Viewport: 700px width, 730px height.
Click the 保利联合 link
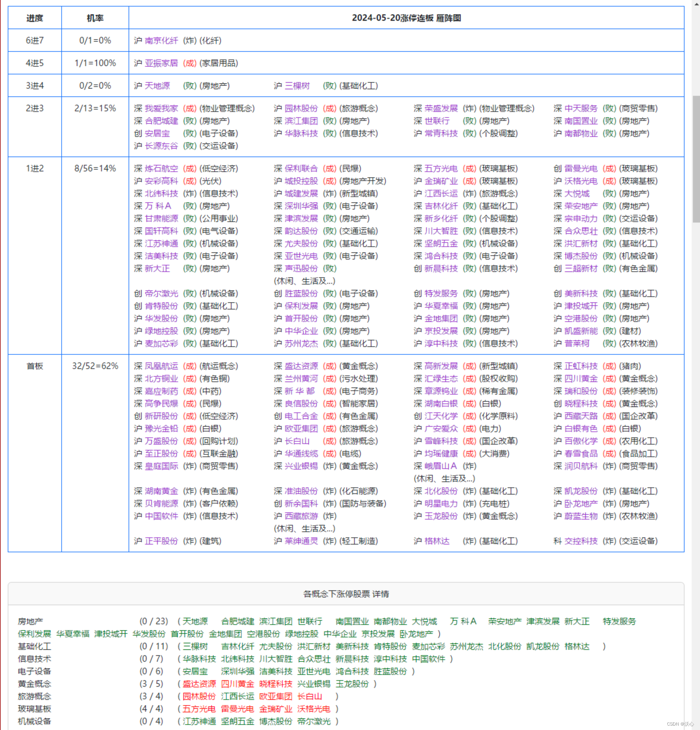(x=301, y=169)
